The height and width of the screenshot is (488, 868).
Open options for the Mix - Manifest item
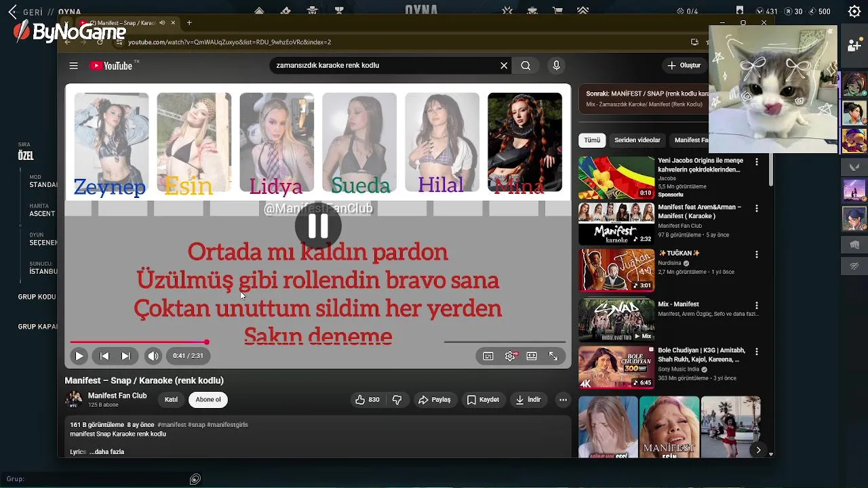coord(757,306)
